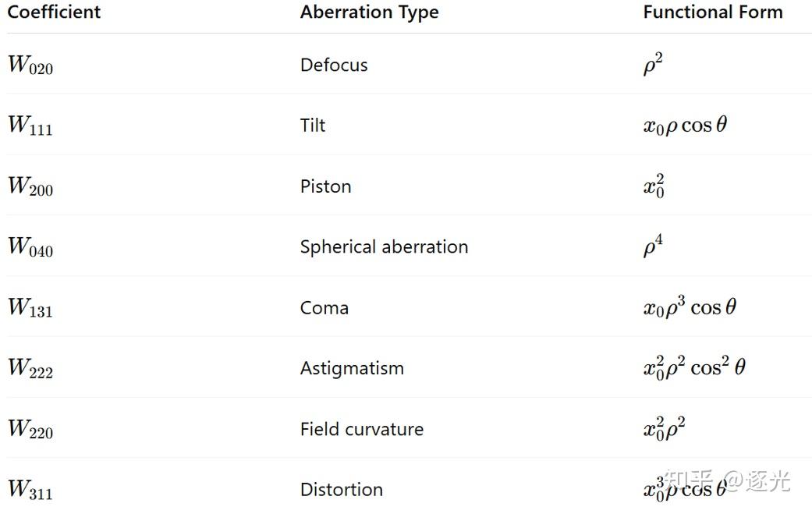This screenshot has width=812, height=514.
Task: Select the W020 coefficient cell
Action: pyautogui.click(x=30, y=66)
